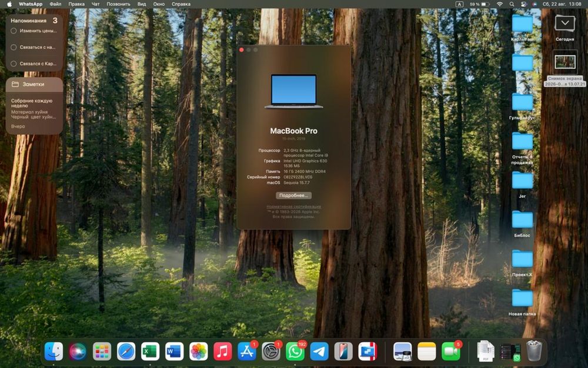This screenshot has height=368, width=588.
Task: Open the Справка menu
Action: pos(181,4)
